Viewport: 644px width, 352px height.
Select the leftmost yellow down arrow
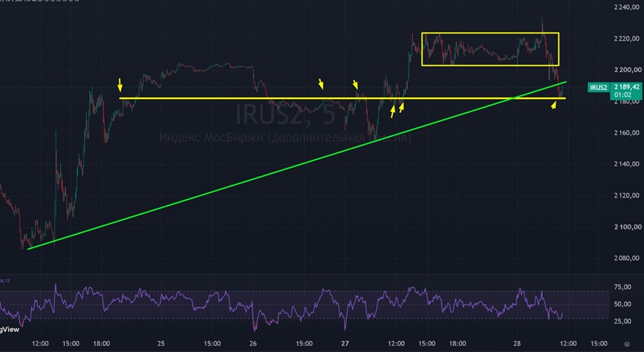pyautogui.click(x=120, y=84)
